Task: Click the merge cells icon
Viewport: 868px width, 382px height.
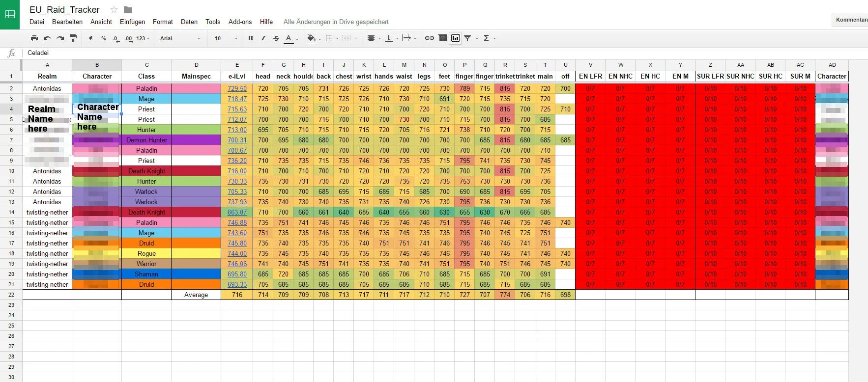Action: [347, 38]
